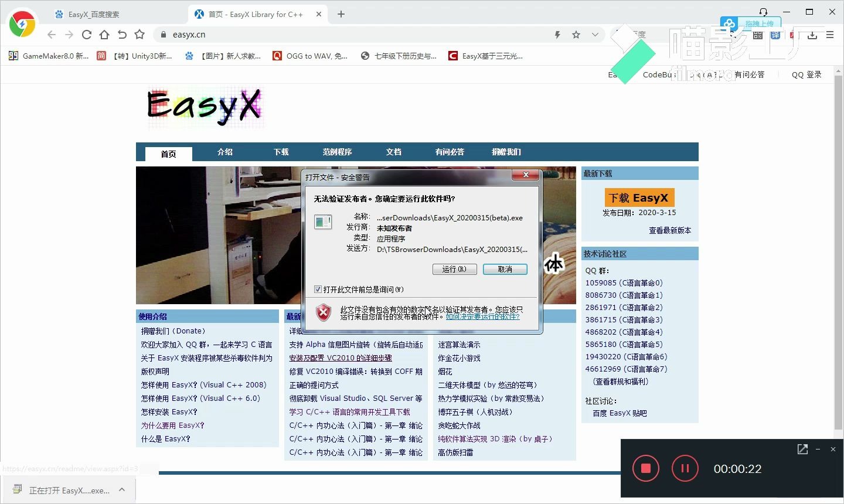This screenshot has height=504, width=844.
Task: Open the EasyX基于三元光 bookmark
Action: (486, 56)
